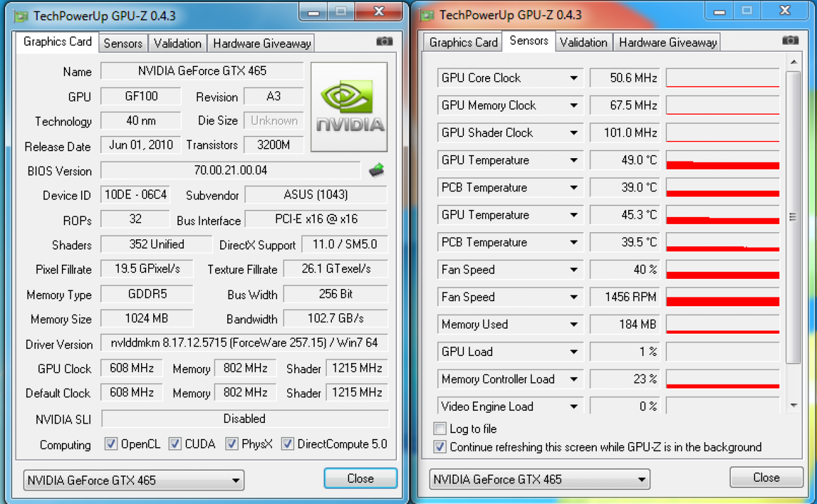This screenshot has height=504, width=817.
Task: Click the Driver Version field
Action: [244, 343]
